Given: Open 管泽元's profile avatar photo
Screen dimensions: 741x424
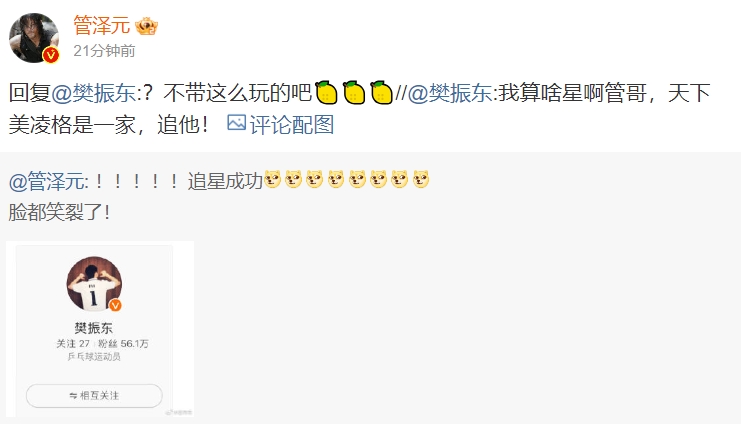Looking at the screenshot, I should [34, 38].
